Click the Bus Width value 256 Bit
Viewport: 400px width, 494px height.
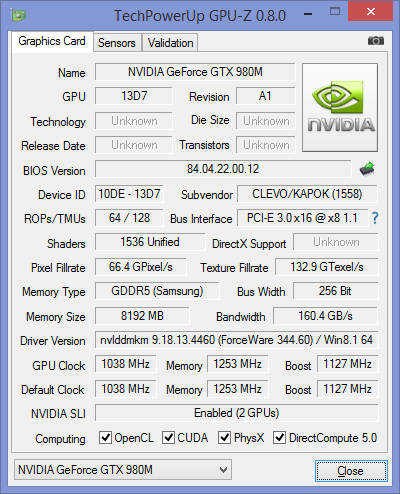[336, 291]
